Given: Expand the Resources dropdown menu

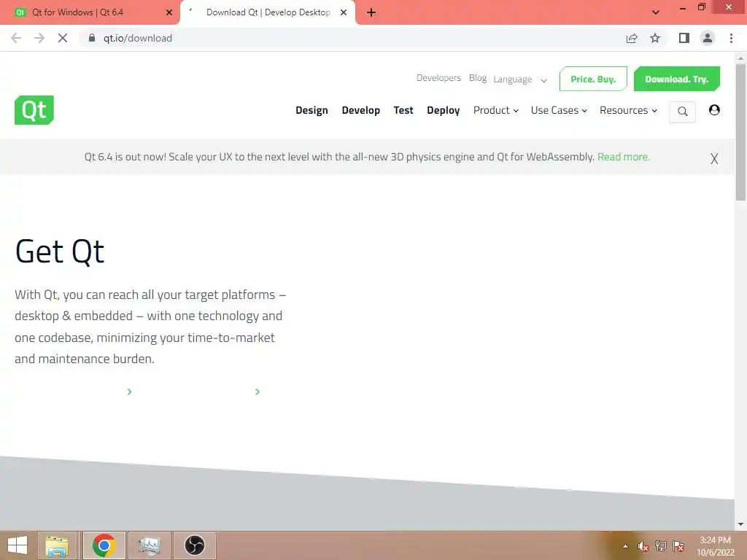Looking at the screenshot, I should tap(628, 110).
